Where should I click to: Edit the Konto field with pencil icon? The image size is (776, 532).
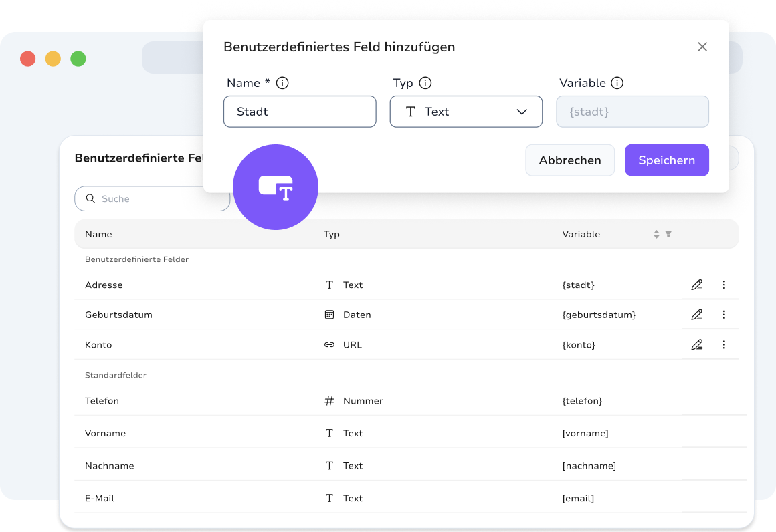(697, 344)
